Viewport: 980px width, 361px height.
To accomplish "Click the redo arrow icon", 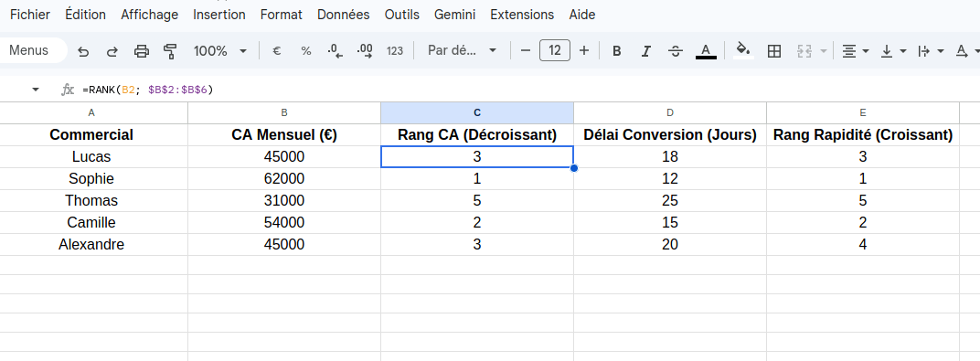I will (x=112, y=51).
